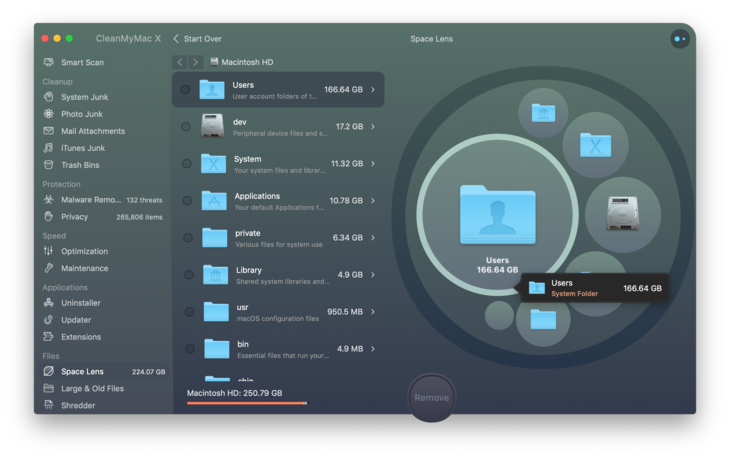
Task: Click Space Lens icon in sidebar
Action: (x=48, y=371)
